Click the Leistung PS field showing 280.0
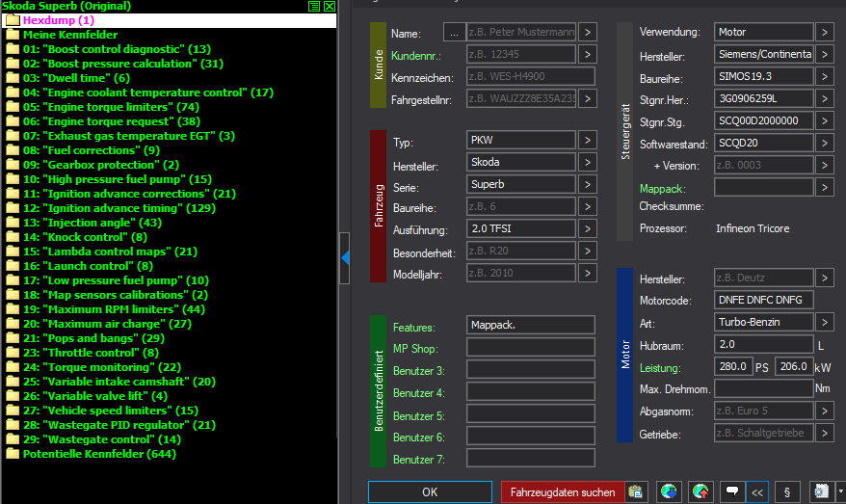This screenshot has width=846, height=504. coord(733,366)
